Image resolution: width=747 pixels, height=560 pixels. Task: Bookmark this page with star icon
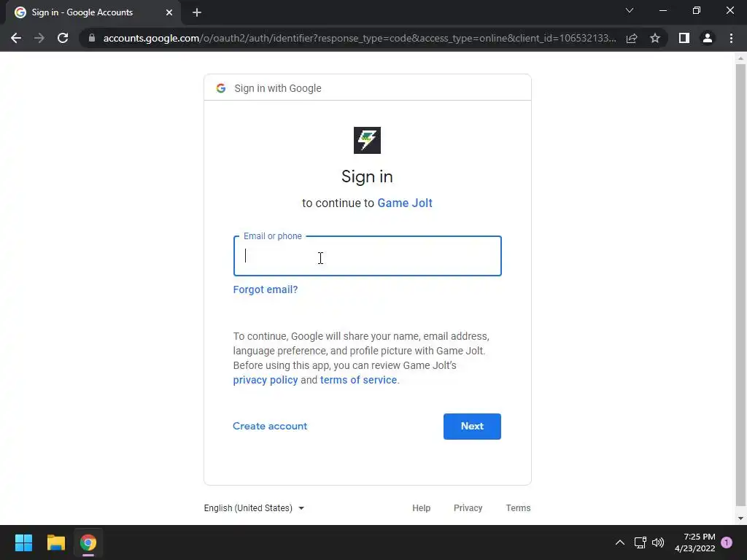(655, 38)
